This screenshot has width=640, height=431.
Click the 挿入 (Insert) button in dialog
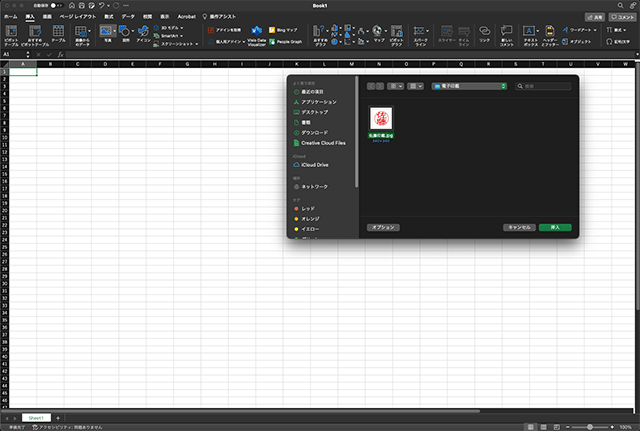click(x=555, y=227)
